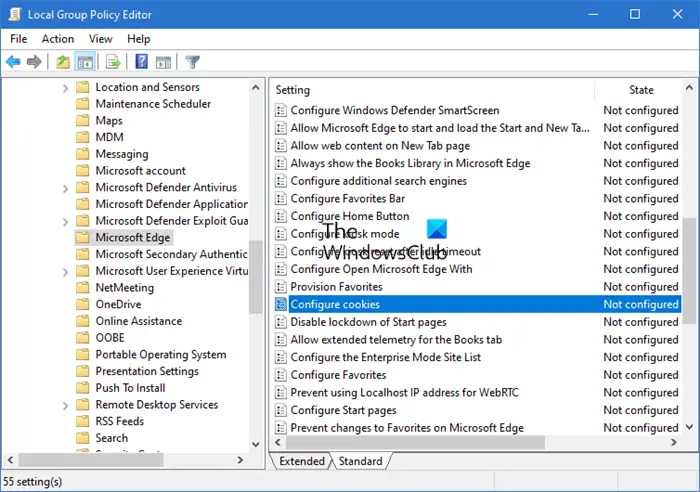The height and width of the screenshot is (492, 700).
Task: Select Microsoft Defender Application Guard folder
Action: [171, 204]
